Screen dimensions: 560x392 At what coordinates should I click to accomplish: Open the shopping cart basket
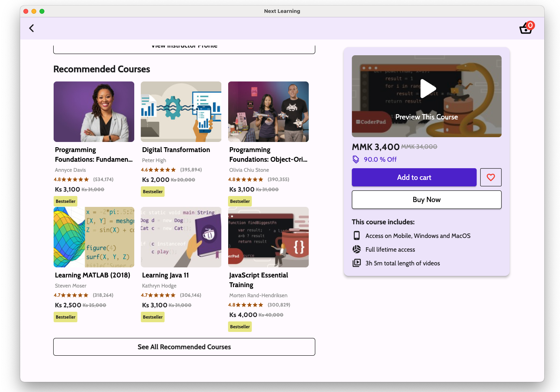pyautogui.click(x=526, y=29)
